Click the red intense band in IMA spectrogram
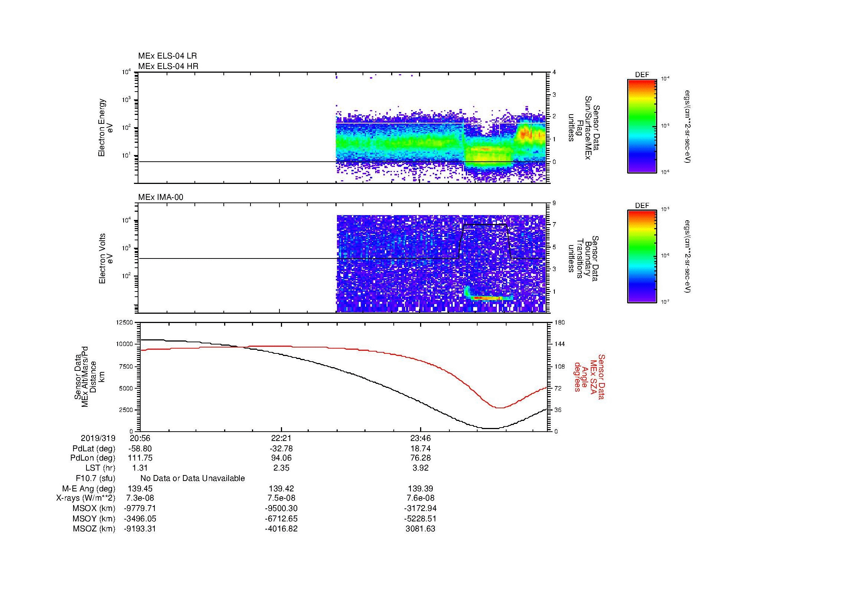This screenshot has width=868, height=613. tap(488, 298)
